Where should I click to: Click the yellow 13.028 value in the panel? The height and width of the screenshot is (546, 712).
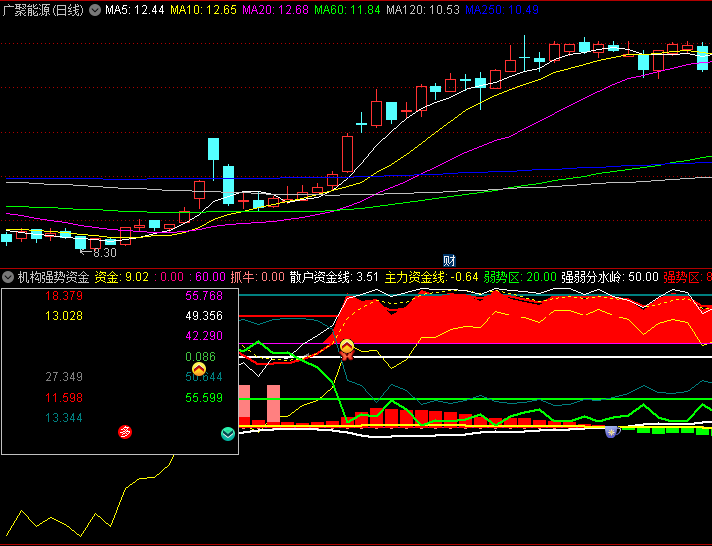point(64,316)
